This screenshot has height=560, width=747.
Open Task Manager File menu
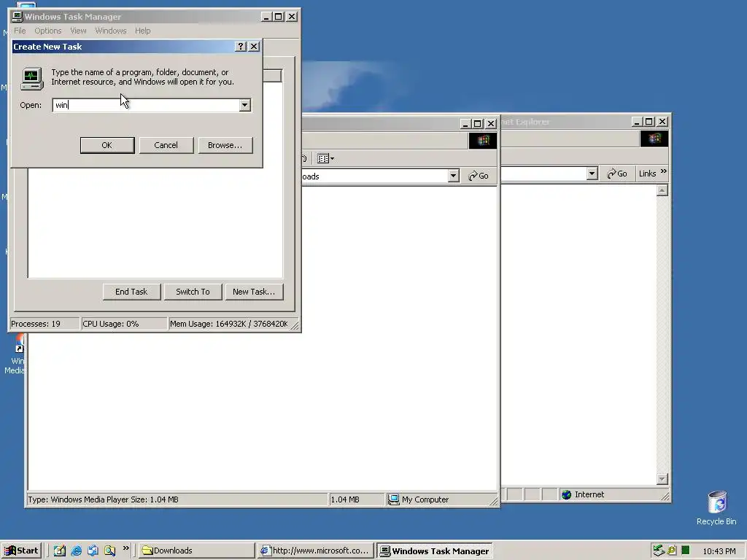[x=20, y=31]
